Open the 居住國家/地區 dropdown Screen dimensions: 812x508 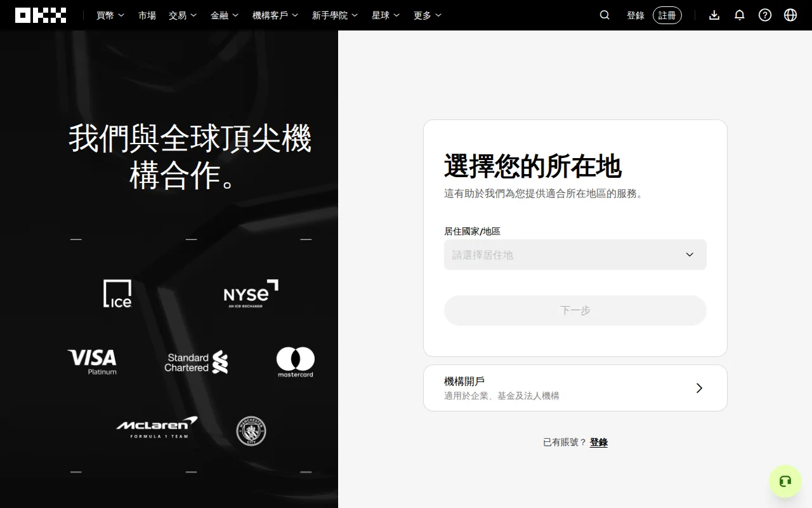[x=575, y=255]
